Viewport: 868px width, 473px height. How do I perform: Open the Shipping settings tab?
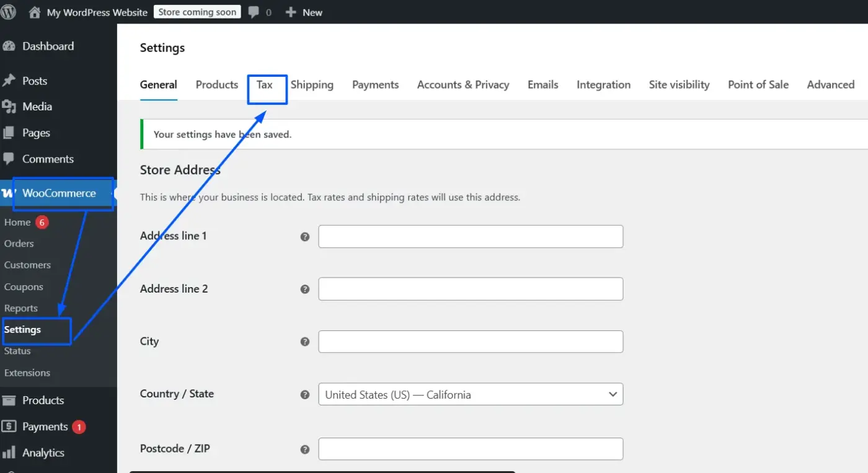tap(312, 85)
